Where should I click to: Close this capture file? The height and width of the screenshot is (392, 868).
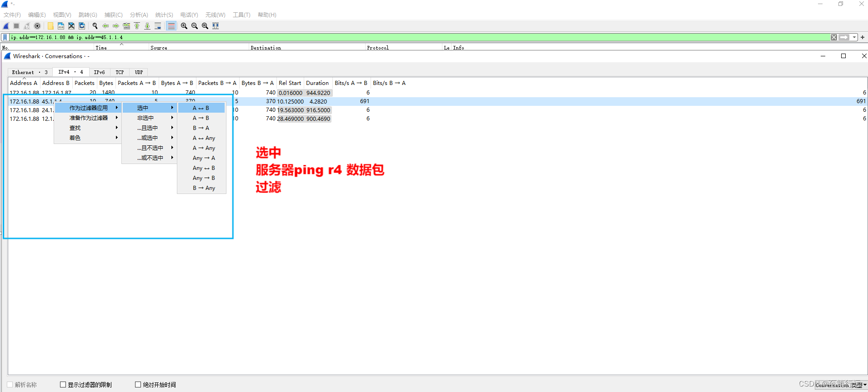[x=71, y=26]
